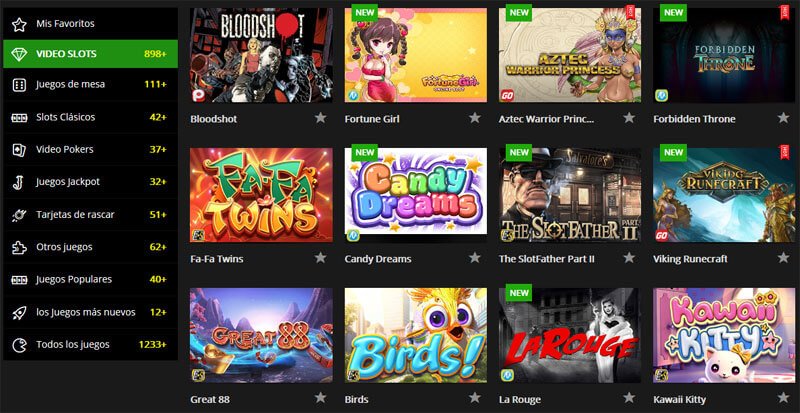Viewport: 800px width, 413px height.
Task: Select the Slots Clásicos category
Action: [90, 117]
